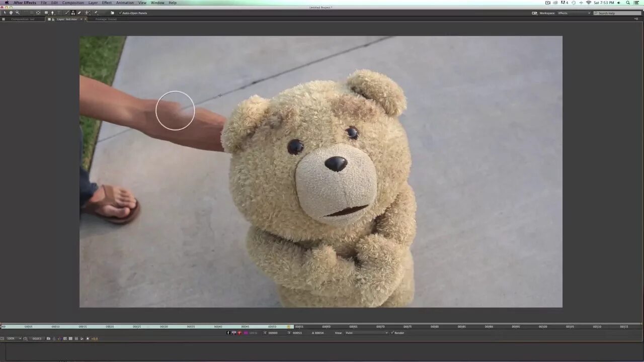The image size is (644, 362).
Task: Click the current time 00053 field
Action: tap(37, 338)
